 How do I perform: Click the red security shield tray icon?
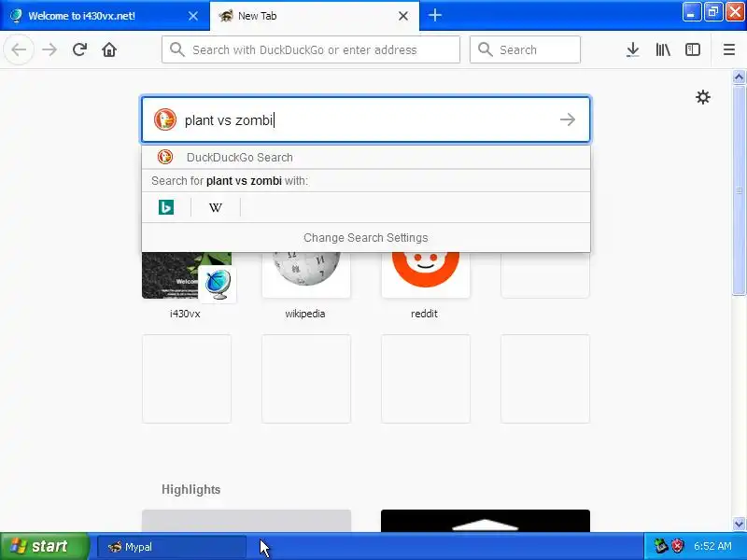pyautogui.click(x=677, y=546)
